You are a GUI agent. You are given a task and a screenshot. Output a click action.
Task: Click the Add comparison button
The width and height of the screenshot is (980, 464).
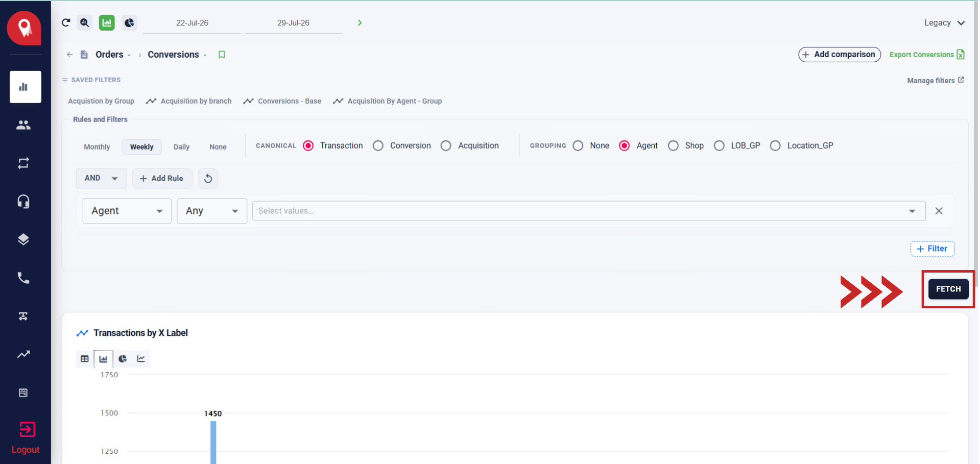click(840, 55)
